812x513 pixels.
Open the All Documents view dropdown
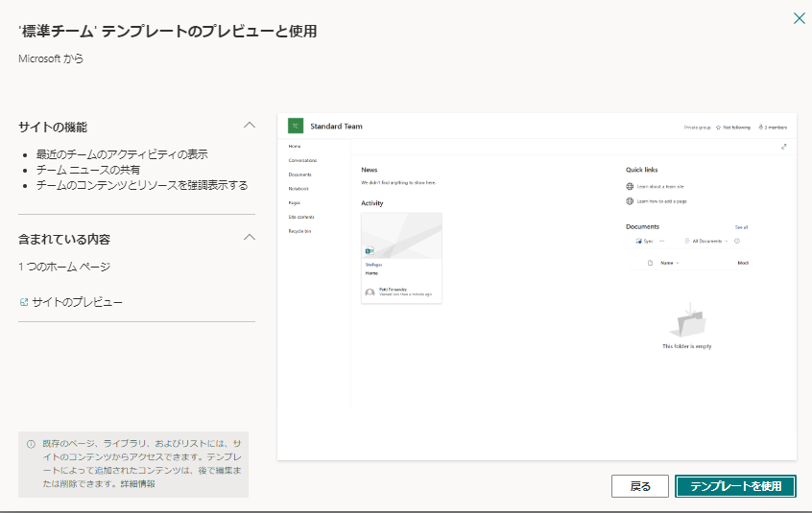[x=706, y=241]
